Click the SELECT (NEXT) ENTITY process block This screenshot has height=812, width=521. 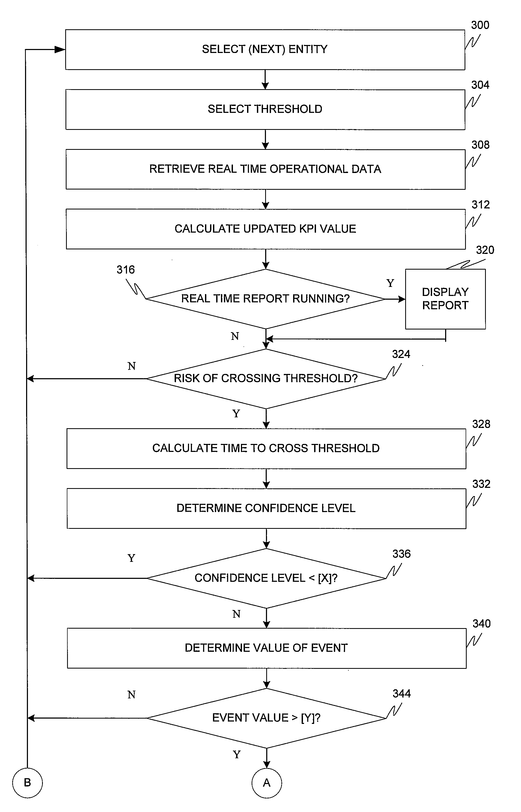tap(255, 31)
